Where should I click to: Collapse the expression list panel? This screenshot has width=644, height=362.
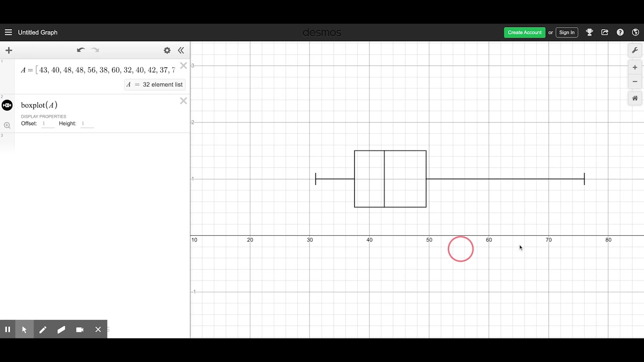tap(181, 50)
